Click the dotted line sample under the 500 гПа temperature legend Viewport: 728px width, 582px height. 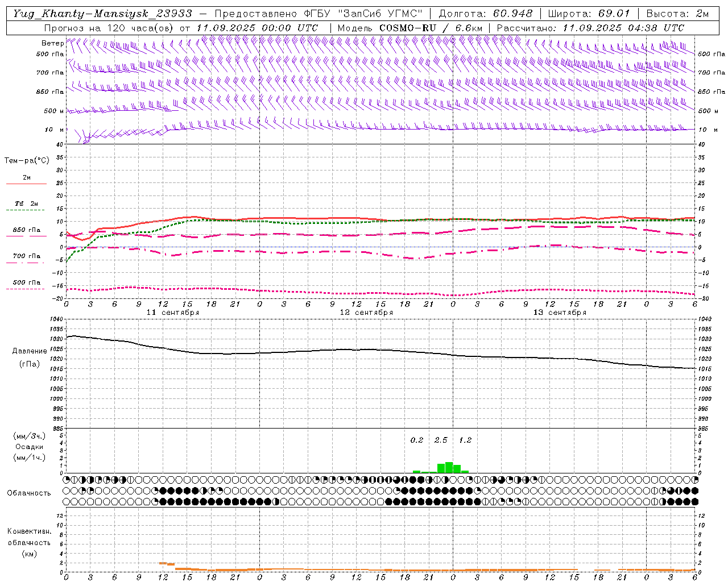pyautogui.click(x=26, y=289)
